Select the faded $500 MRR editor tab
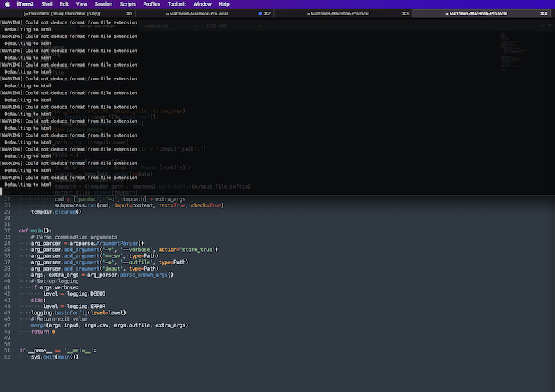 click(216, 26)
